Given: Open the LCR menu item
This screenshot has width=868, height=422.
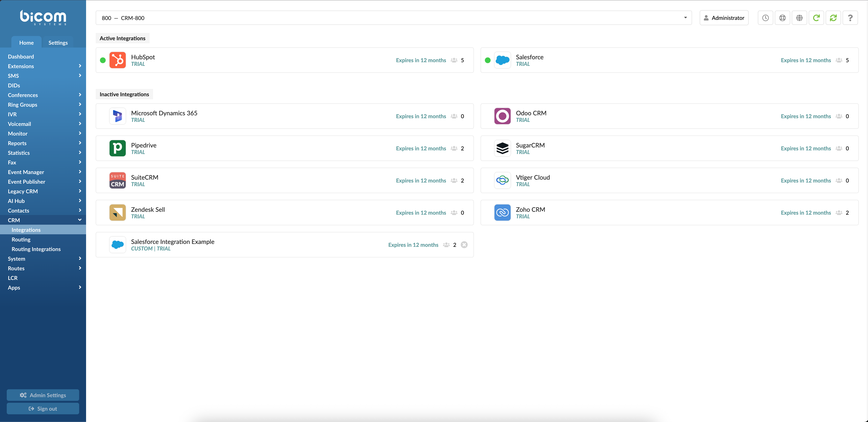Looking at the screenshot, I should (43, 278).
